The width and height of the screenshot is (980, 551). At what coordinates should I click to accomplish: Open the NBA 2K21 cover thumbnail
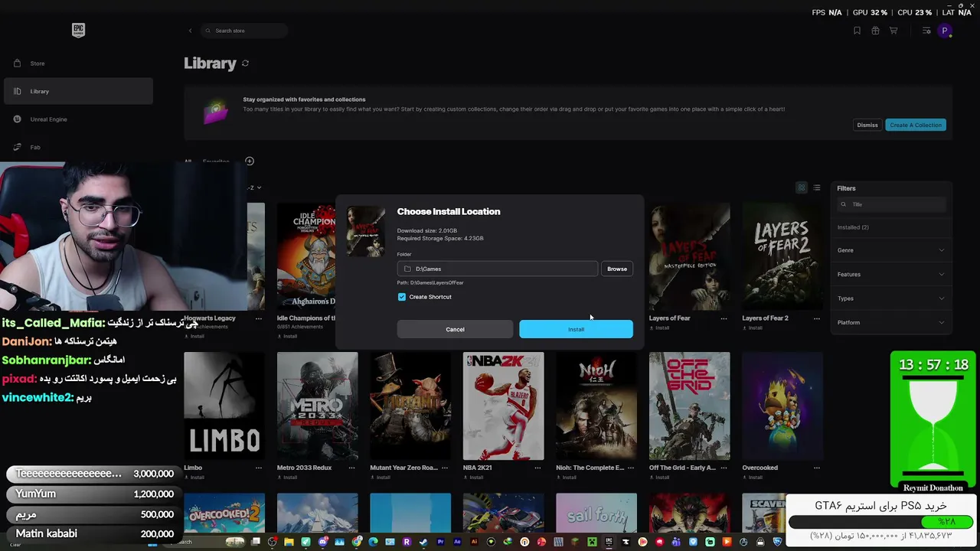tap(503, 406)
